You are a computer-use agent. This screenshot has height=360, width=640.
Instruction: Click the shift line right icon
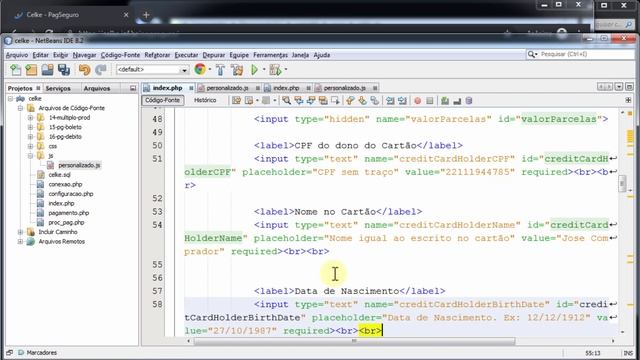(x=402, y=100)
